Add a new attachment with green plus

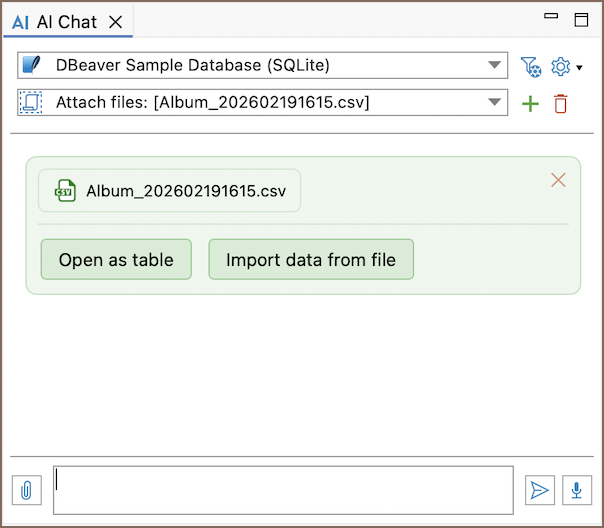click(x=530, y=103)
